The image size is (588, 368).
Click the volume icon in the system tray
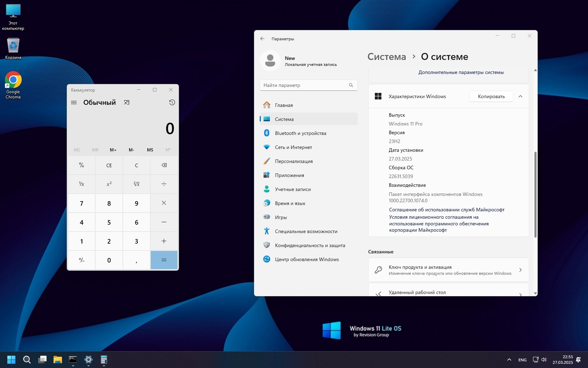click(544, 360)
